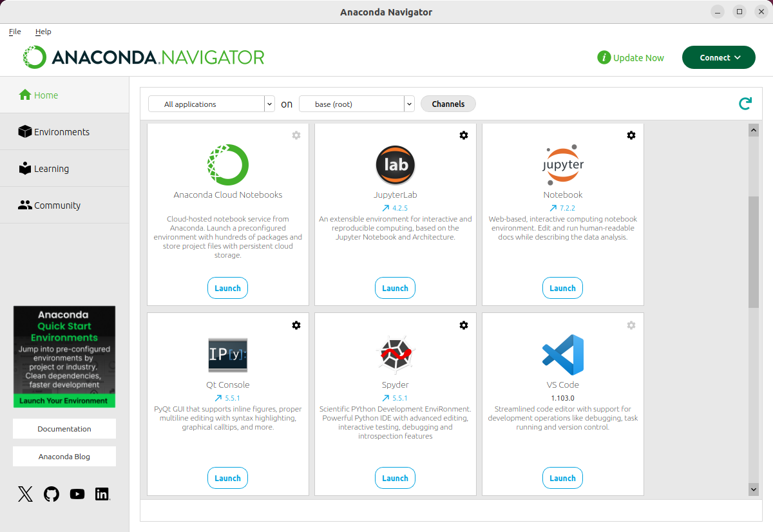Switch to the Environments tab
The width and height of the screenshot is (773, 532).
[62, 131]
